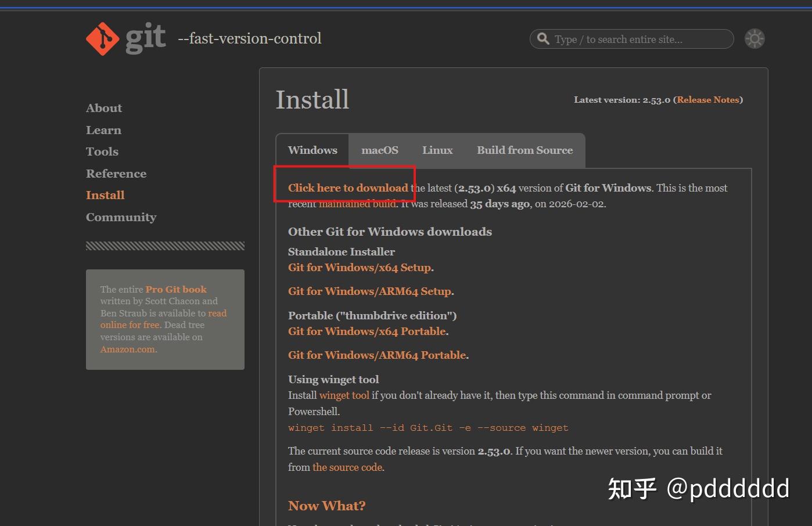
Task: Switch to the macOS tab
Action: coord(380,150)
